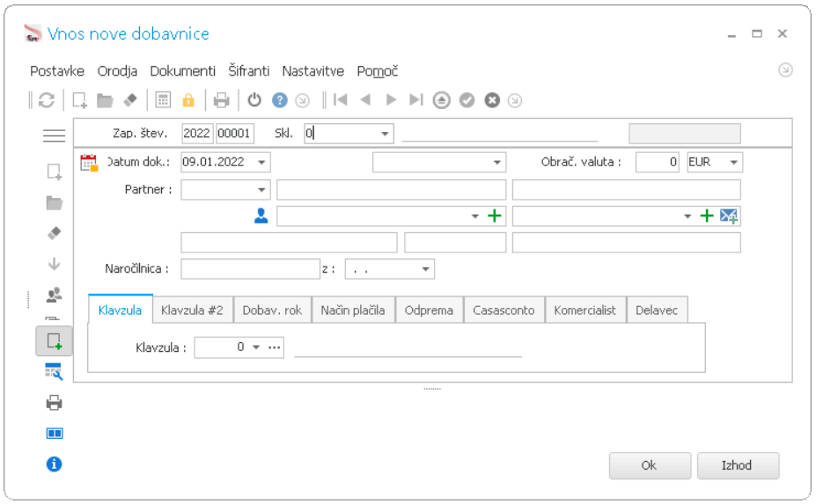
Task: Click the green plus next to the envelope icon
Action: pyautogui.click(x=706, y=215)
